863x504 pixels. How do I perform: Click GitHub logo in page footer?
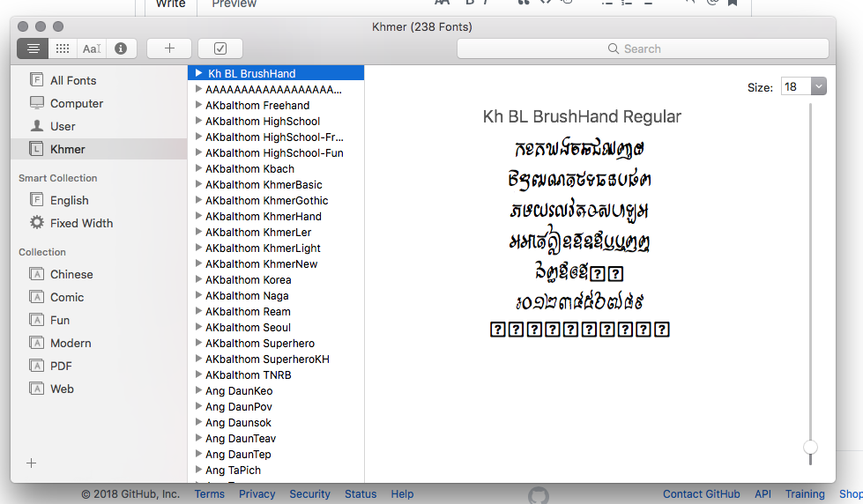(x=539, y=495)
